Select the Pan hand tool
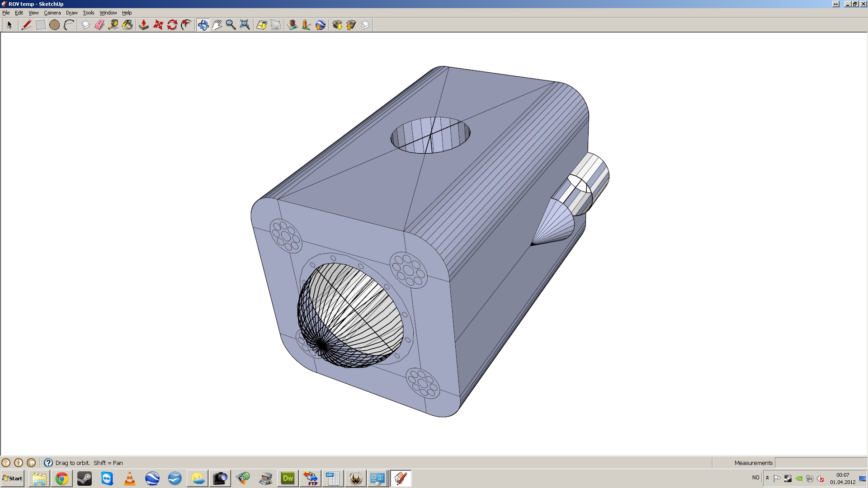Image resolution: width=868 pixels, height=488 pixels. 217,25
